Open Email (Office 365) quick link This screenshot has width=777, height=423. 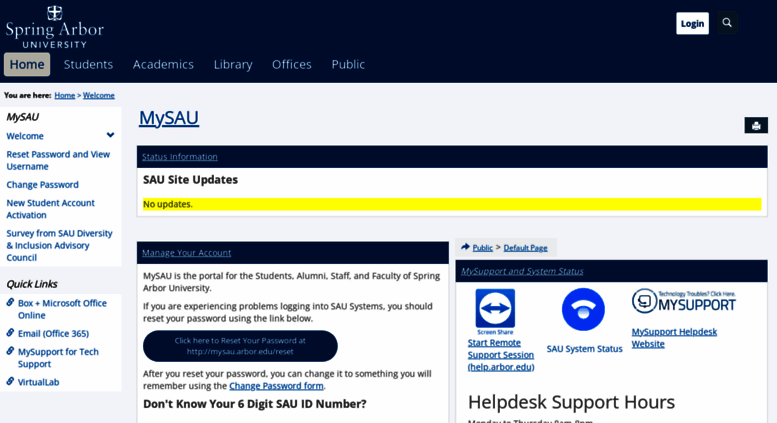click(54, 334)
